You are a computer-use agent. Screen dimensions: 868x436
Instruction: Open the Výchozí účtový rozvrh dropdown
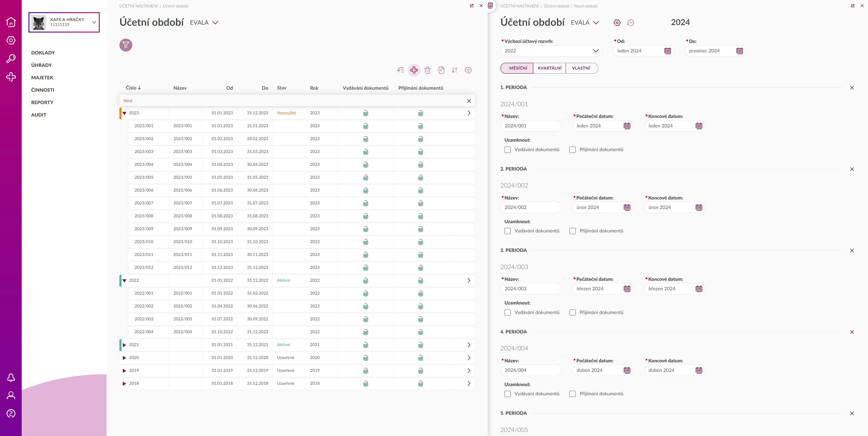551,51
